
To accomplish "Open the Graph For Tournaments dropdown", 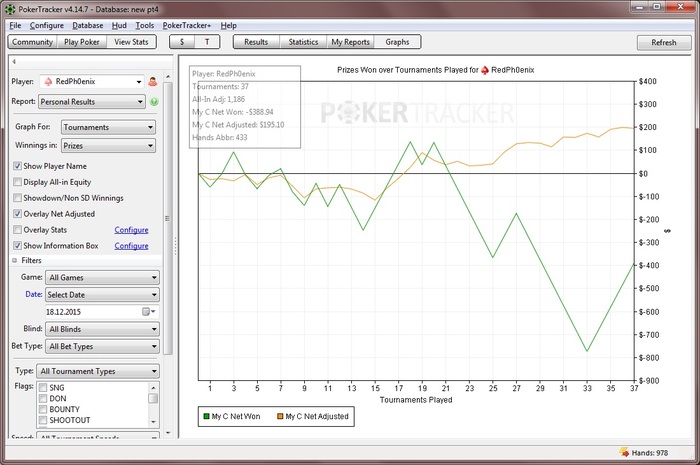I will [x=108, y=128].
